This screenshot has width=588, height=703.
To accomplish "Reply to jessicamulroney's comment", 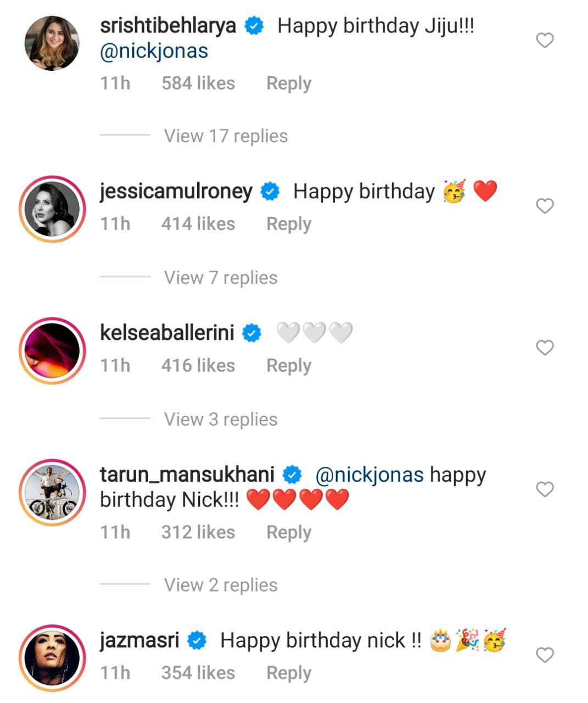I will click(288, 224).
